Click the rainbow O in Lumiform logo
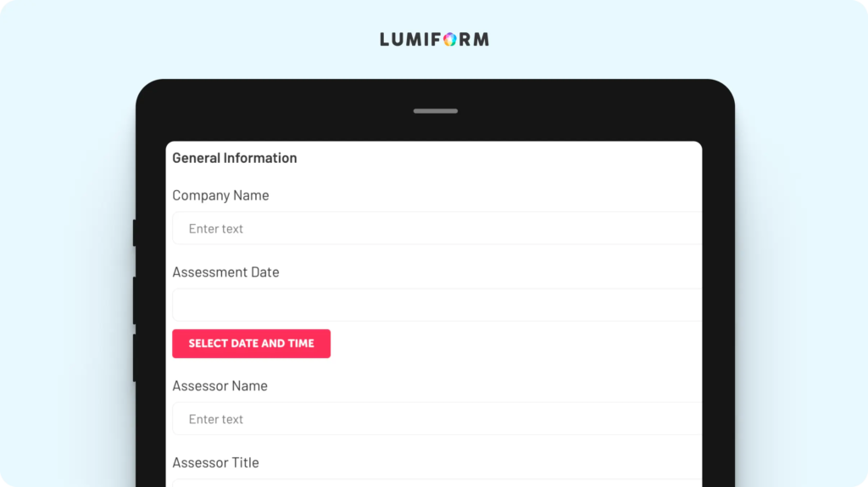 (450, 39)
